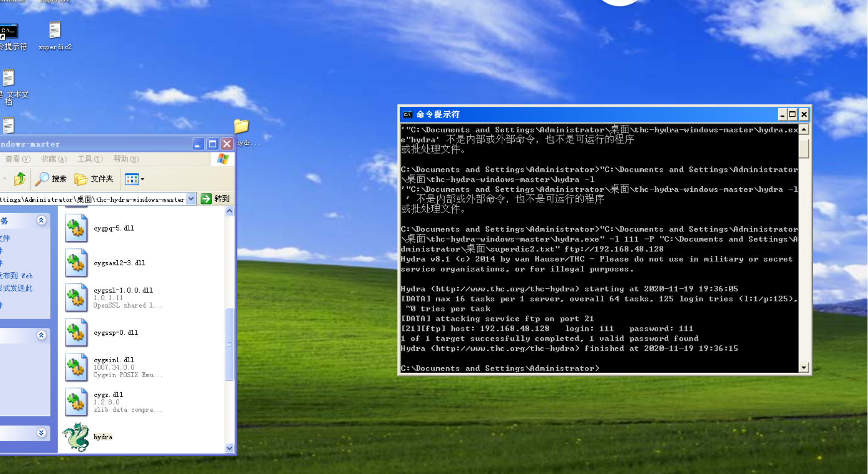Select the hydra dragon executable icon

tap(76, 437)
